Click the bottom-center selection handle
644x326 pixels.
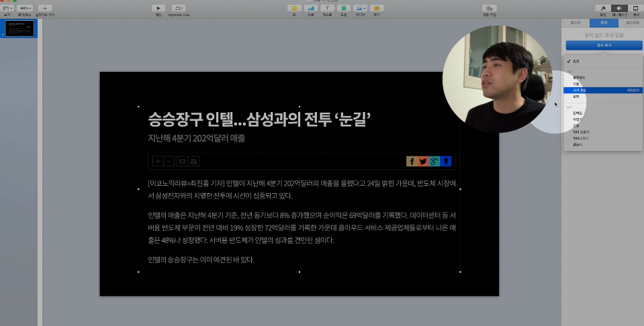(x=300, y=272)
